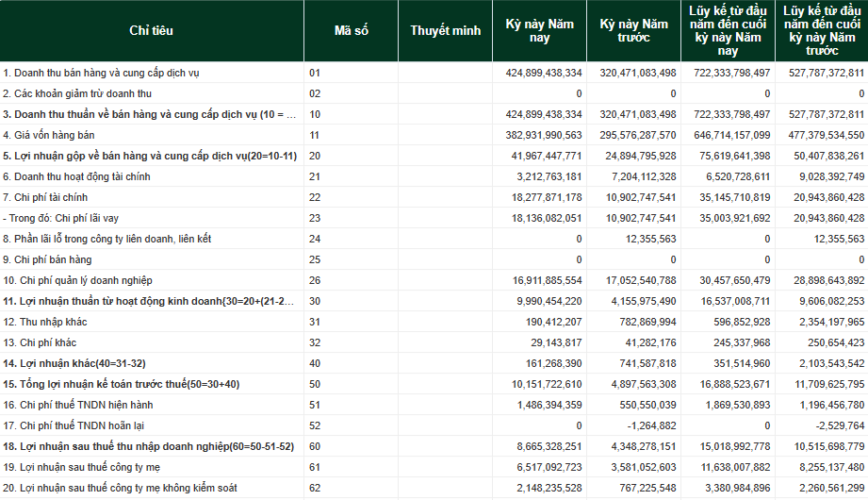Select row '13. Chi phí khác'
This screenshot has width=868, height=500.
coord(434,342)
